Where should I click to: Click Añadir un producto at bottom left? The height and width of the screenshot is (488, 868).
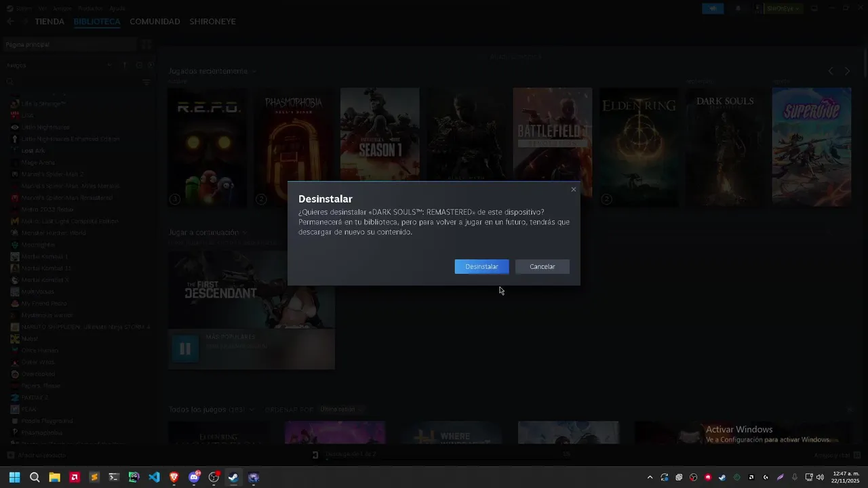coord(36,455)
